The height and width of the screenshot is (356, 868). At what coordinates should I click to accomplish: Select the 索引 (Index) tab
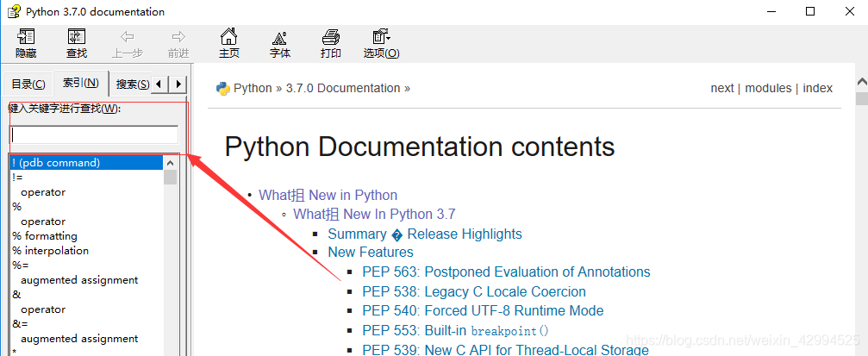coord(81,83)
